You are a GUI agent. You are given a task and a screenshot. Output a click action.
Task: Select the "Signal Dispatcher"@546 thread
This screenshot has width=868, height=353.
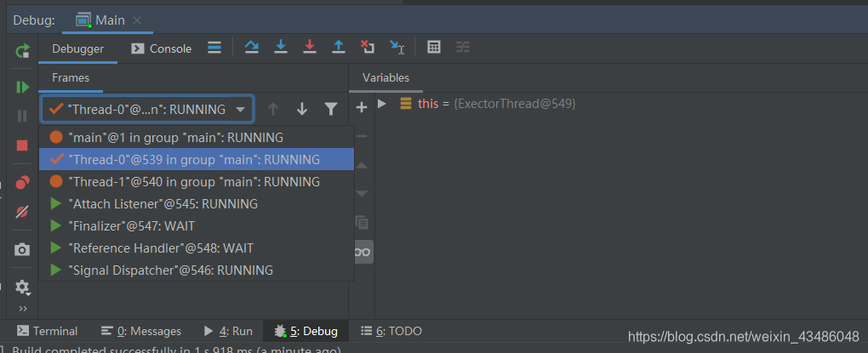197,270
